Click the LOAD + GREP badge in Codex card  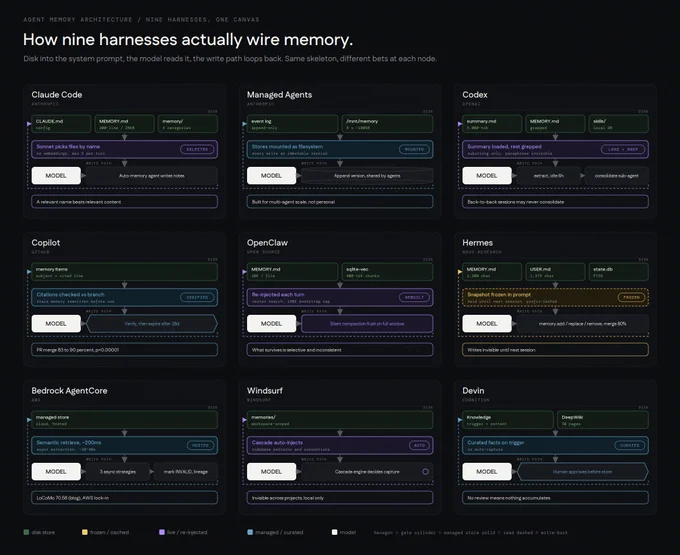(x=623, y=149)
